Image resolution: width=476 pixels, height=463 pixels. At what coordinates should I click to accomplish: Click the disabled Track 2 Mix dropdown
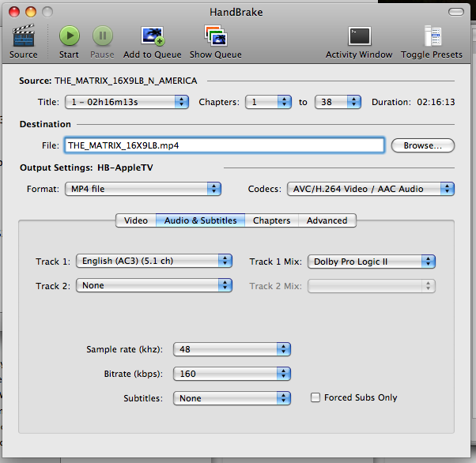pyautogui.click(x=372, y=286)
